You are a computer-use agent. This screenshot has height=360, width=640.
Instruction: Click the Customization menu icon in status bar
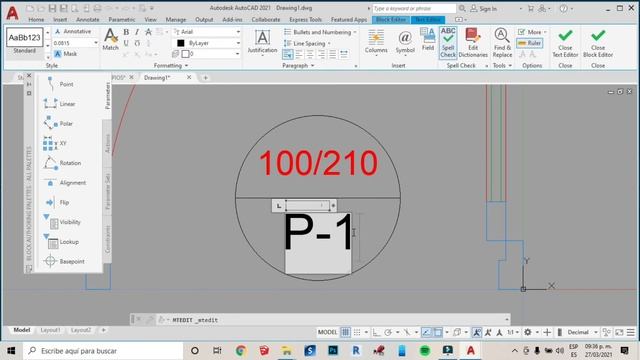631,332
